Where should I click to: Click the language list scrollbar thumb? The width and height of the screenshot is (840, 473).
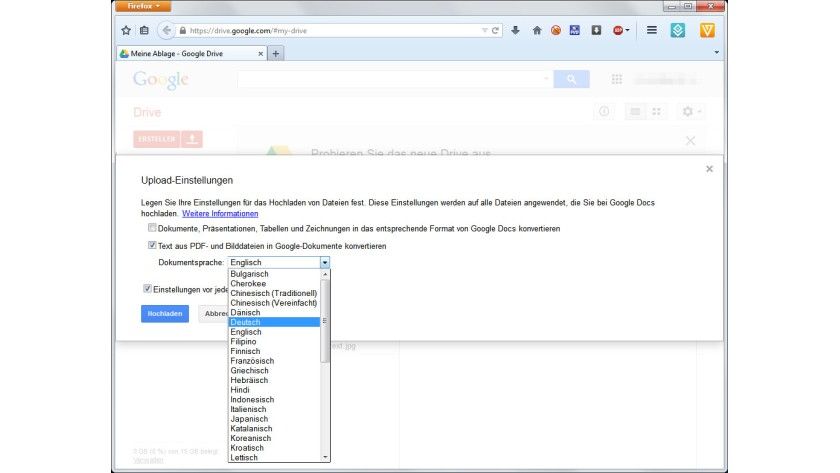pos(325,321)
